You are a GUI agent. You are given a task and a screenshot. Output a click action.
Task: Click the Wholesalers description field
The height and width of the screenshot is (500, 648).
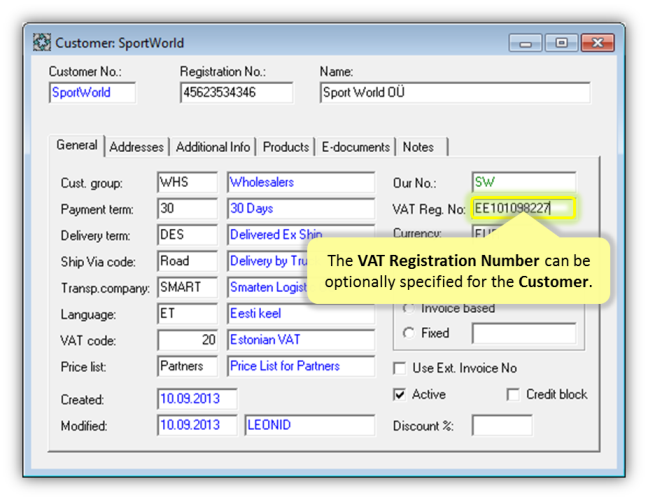click(301, 182)
